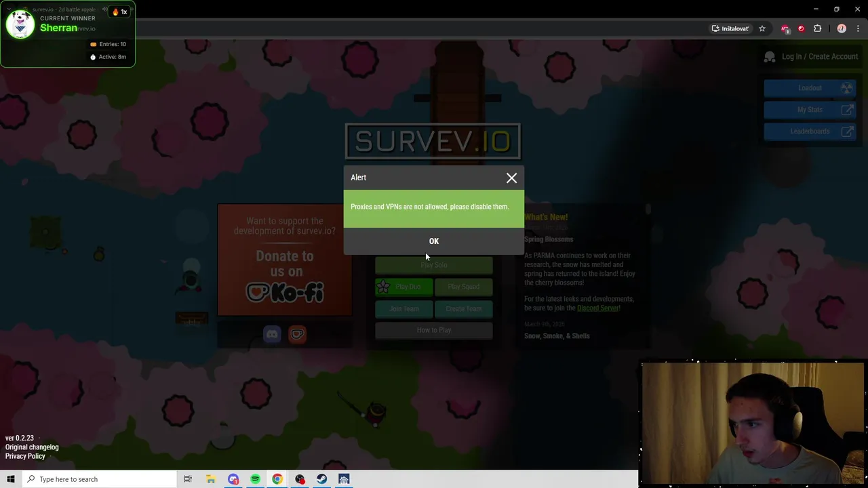This screenshot has height=488, width=868.
Task: Click the Sherran winner name
Action: 58,28
